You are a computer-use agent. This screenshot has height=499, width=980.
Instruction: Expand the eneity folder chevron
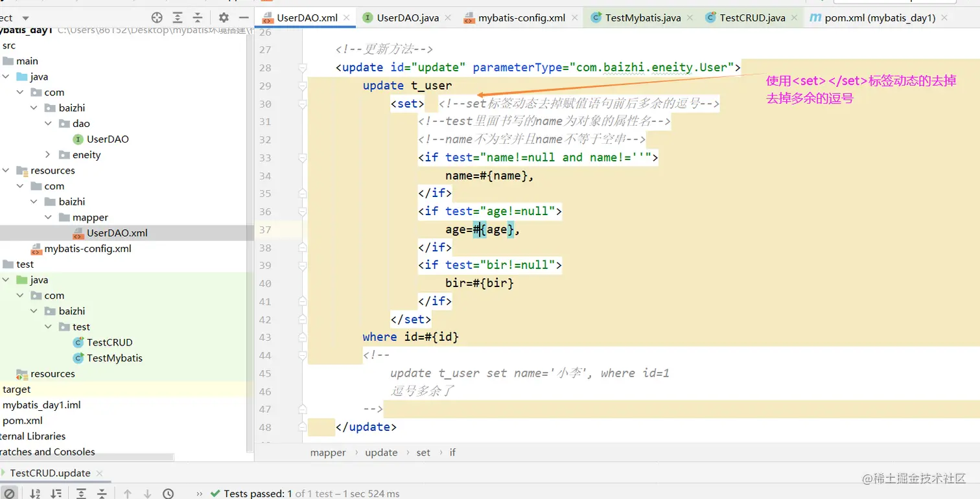[48, 155]
